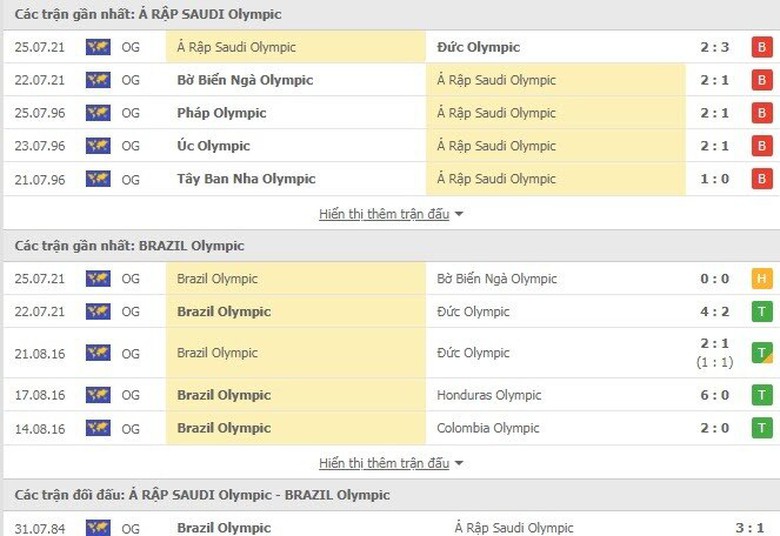780x536 pixels.
Task: Click the 6 : 0 score of Brazil vs Honduras
Action: coord(715,395)
